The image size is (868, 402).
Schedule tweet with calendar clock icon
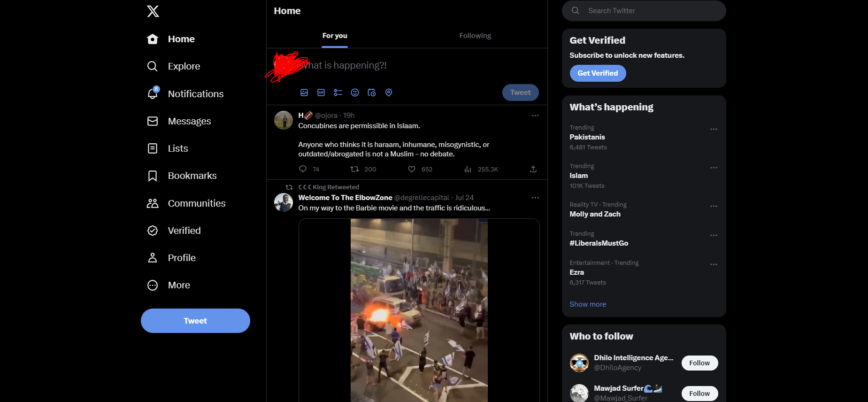click(372, 93)
